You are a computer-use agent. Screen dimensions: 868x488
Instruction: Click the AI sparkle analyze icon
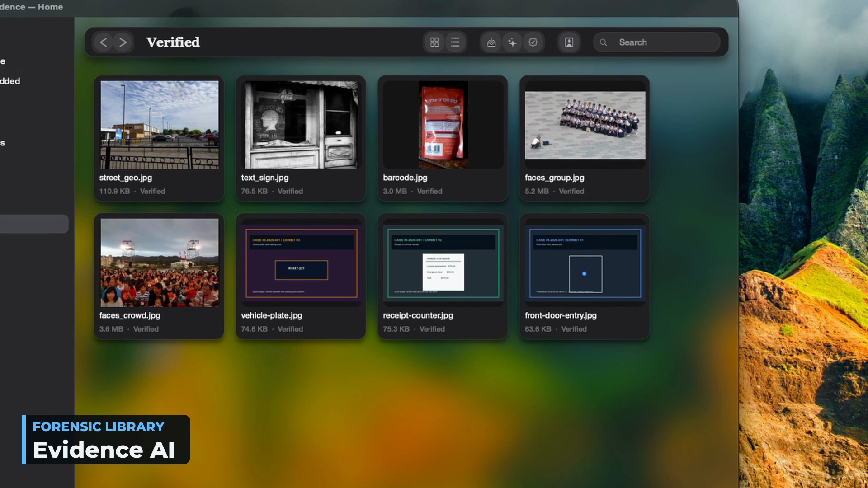pyautogui.click(x=512, y=42)
